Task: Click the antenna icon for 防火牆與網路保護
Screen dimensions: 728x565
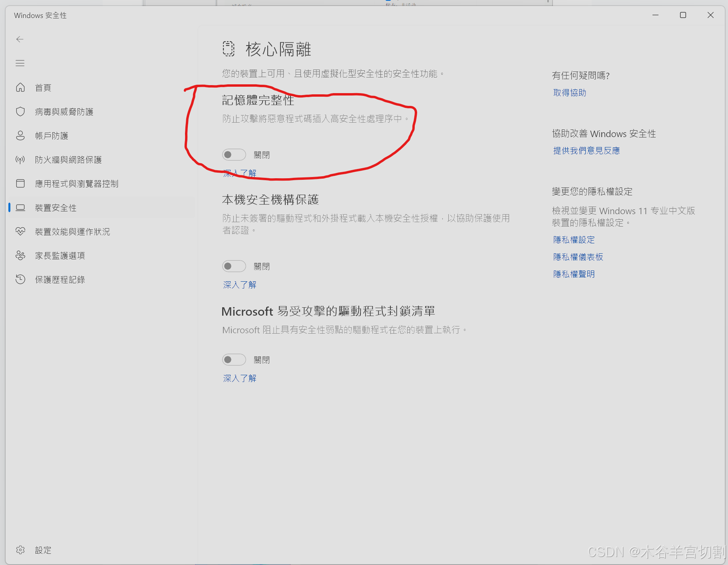Action: (x=20, y=159)
